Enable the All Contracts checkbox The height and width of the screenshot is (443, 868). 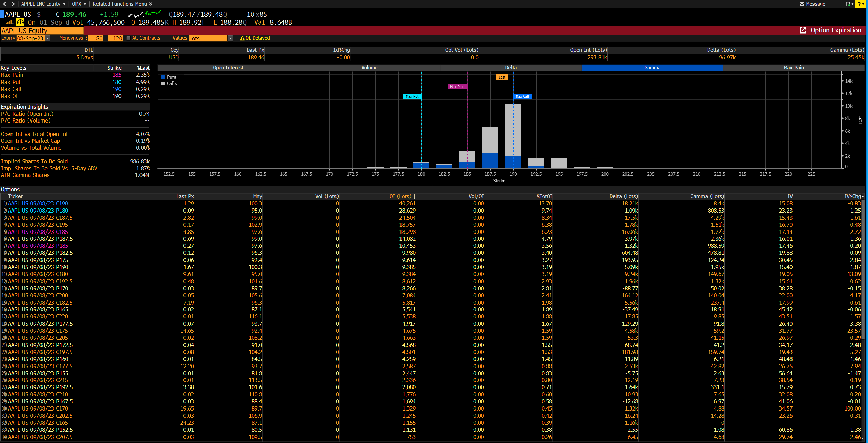(x=128, y=38)
